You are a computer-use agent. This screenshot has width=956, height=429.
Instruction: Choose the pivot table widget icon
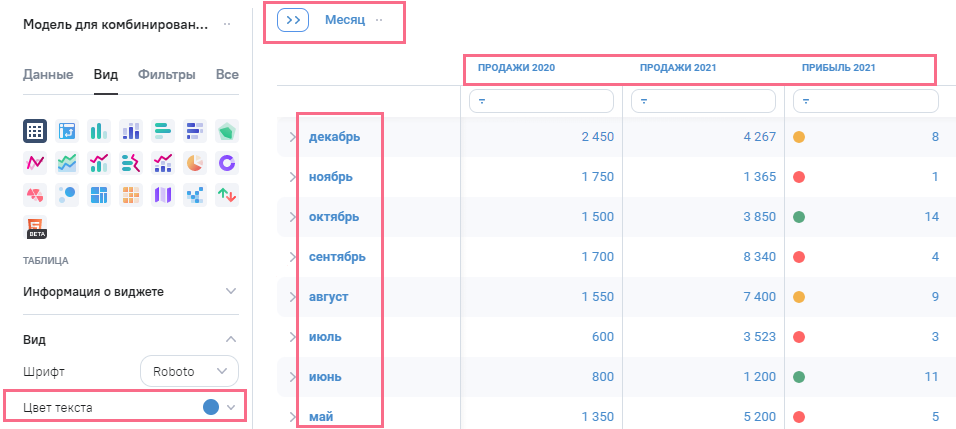pos(67,131)
